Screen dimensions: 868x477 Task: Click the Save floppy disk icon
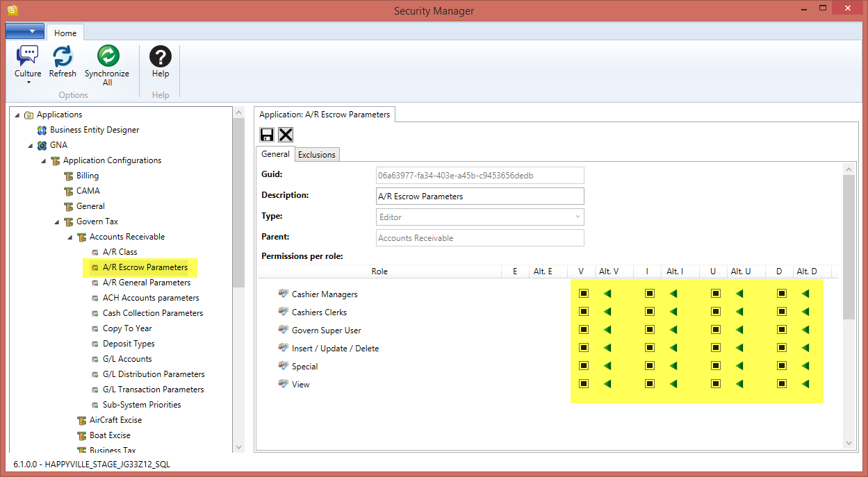click(267, 135)
